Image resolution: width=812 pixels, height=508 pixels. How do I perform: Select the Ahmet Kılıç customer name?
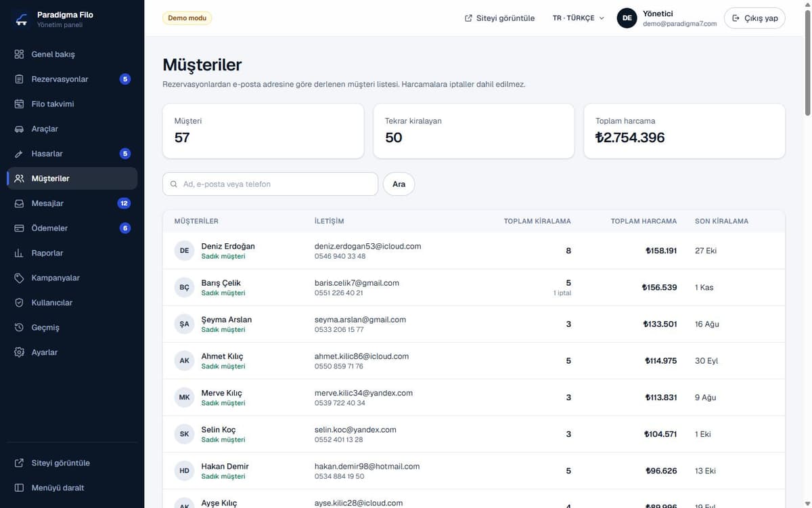[222, 356]
